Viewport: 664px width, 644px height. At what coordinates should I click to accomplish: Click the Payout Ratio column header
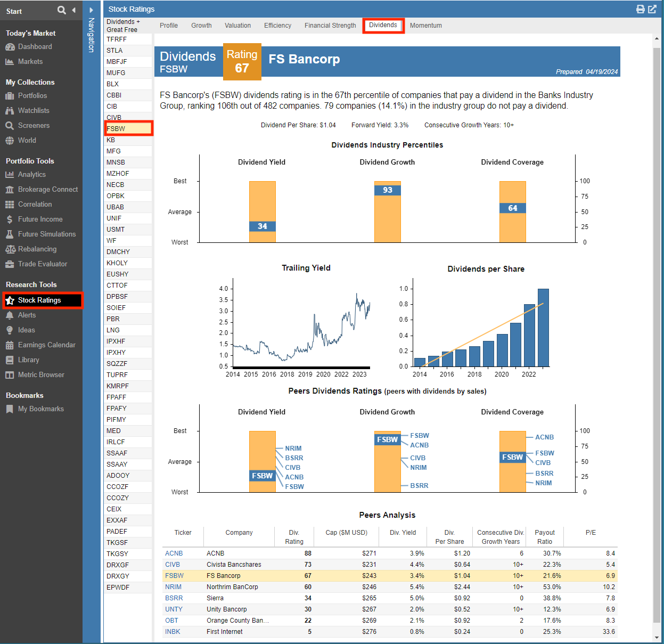tap(544, 537)
